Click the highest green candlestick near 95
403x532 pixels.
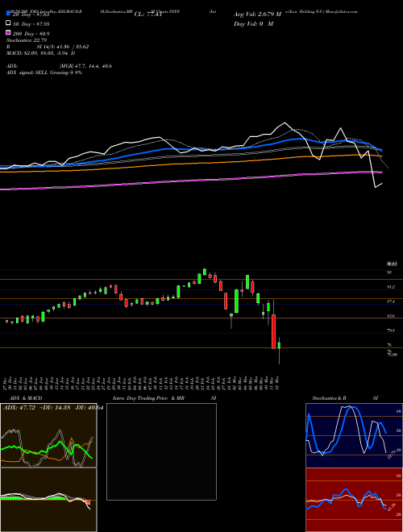tap(205, 272)
